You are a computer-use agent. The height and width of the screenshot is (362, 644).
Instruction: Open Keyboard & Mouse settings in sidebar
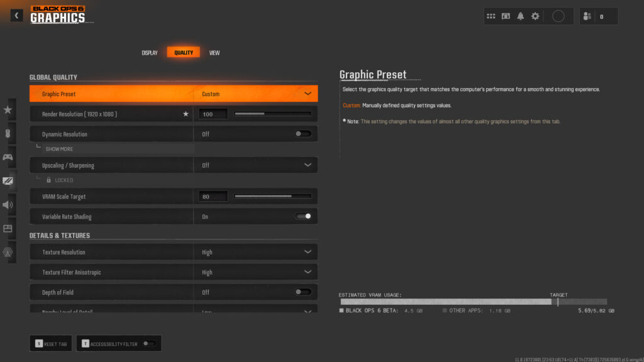tap(8, 133)
